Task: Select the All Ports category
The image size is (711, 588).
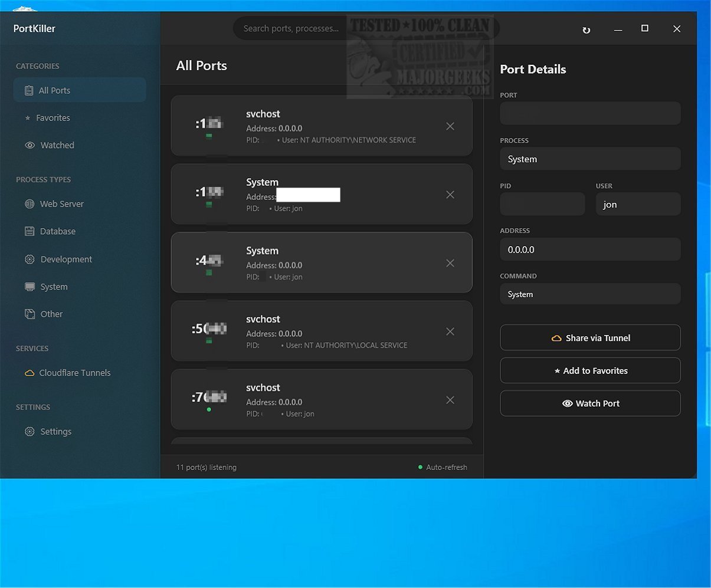Action: [80, 90]
